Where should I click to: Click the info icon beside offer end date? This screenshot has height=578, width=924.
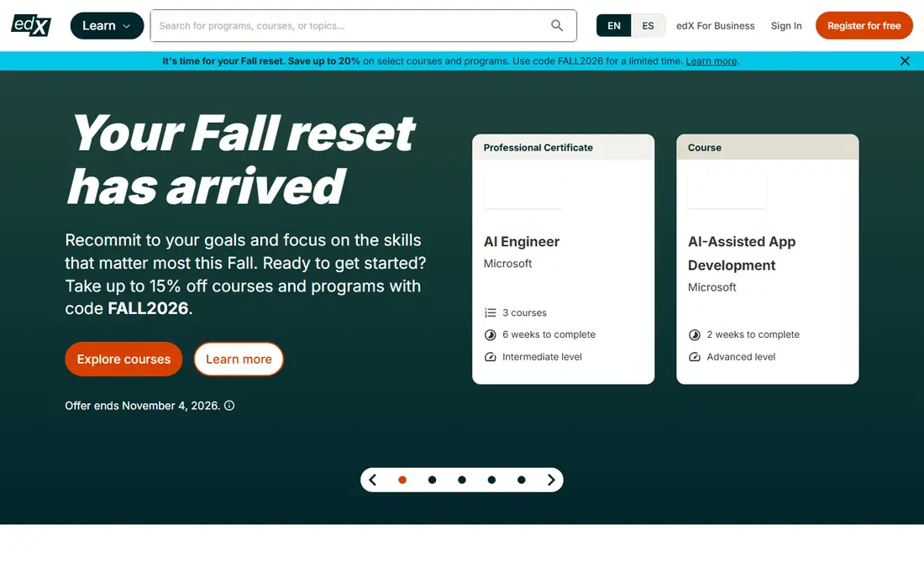tap(229, 406)
